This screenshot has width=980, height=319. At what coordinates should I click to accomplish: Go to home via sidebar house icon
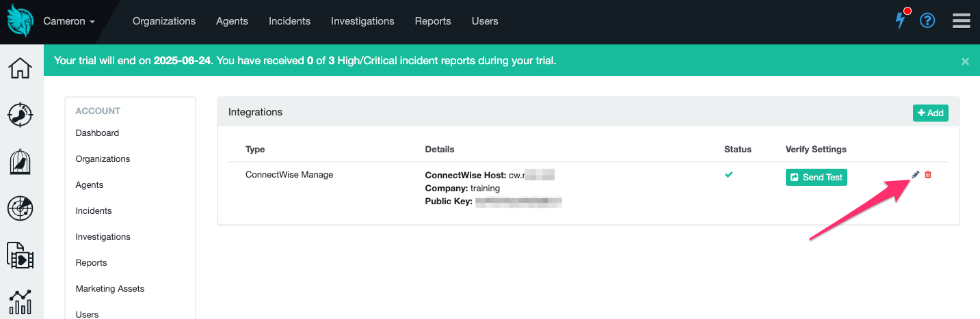[x=20, y=68]
